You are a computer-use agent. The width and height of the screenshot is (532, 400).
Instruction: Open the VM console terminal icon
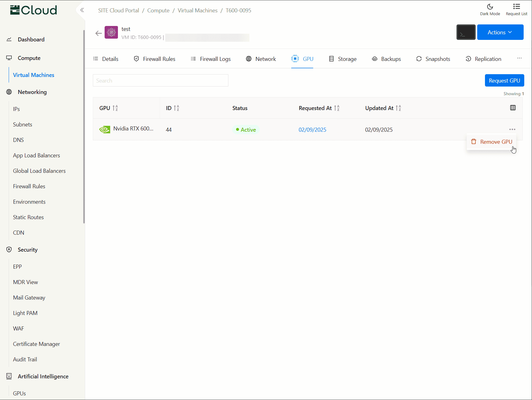point(466,32)
